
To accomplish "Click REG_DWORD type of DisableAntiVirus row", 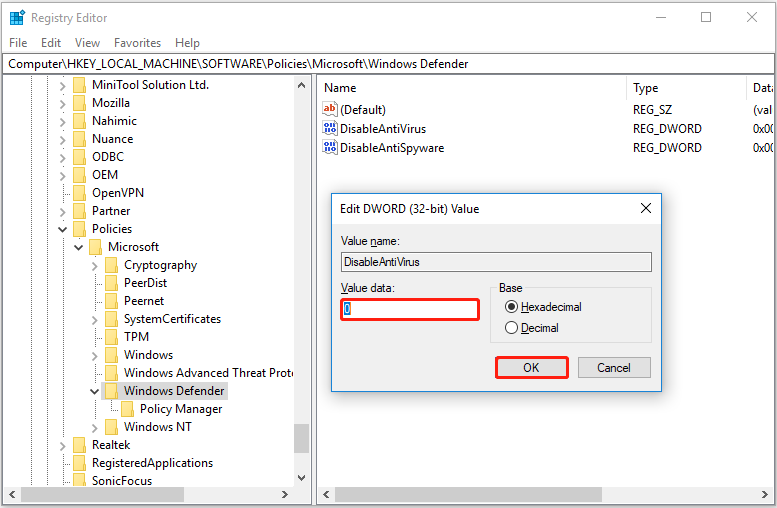I will click(667, 129).
